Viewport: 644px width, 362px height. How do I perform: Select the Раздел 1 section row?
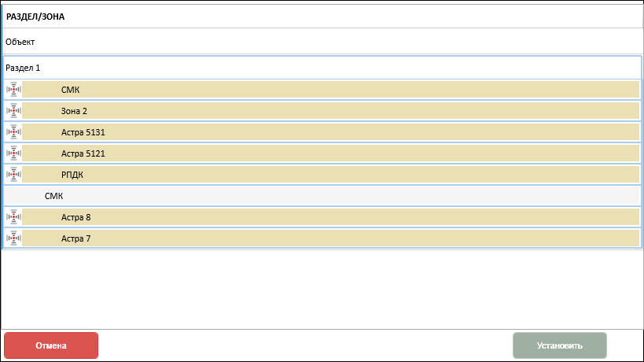[x=322, y=68]
